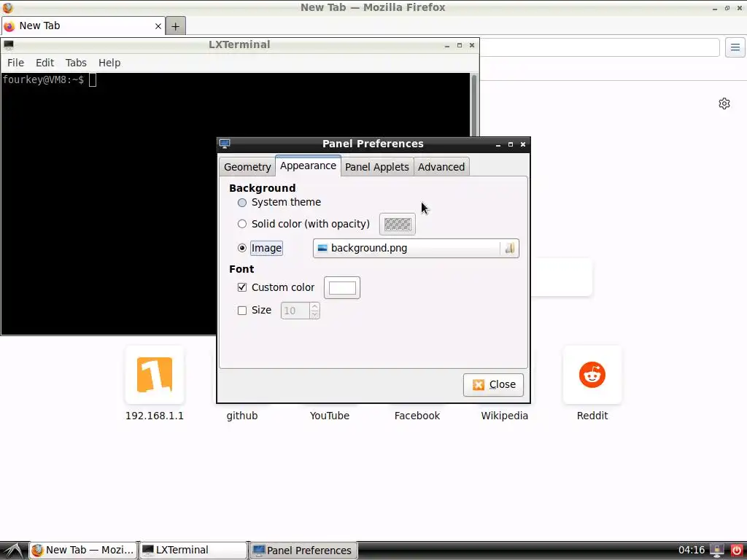Open the Tabs menu in LXTerminal

[x=76, y=63]
